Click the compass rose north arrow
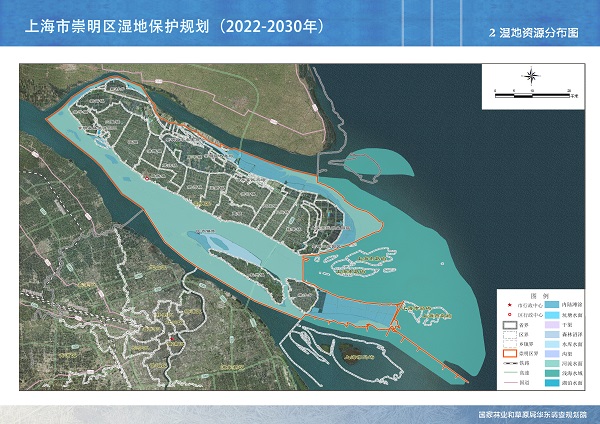 pyautogui.click(x=532, y=76)
